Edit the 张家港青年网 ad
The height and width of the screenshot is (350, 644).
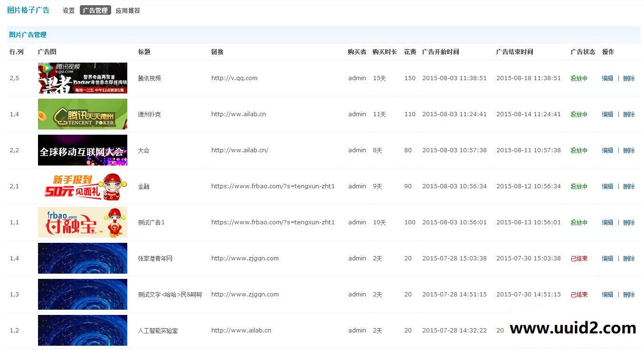607,258
